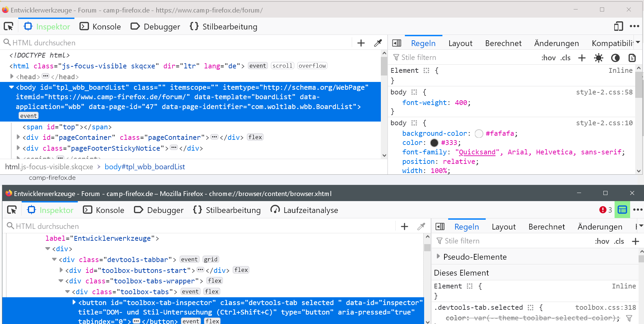The image size is (644, 324).
Task: Toggle dark color scheme simulation
Action: 615,58
